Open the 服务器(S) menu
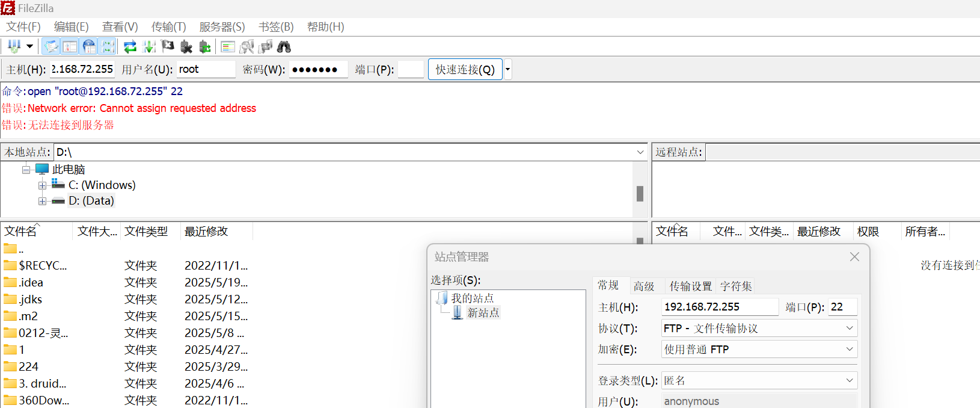Image resolution: width=980 pixels, height=408 pixels. tap(222, 26)
